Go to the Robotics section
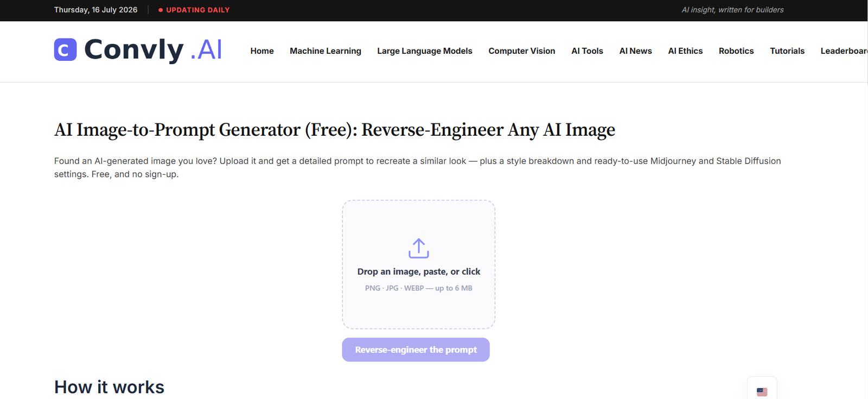868x399 pixels. [736, 51]
